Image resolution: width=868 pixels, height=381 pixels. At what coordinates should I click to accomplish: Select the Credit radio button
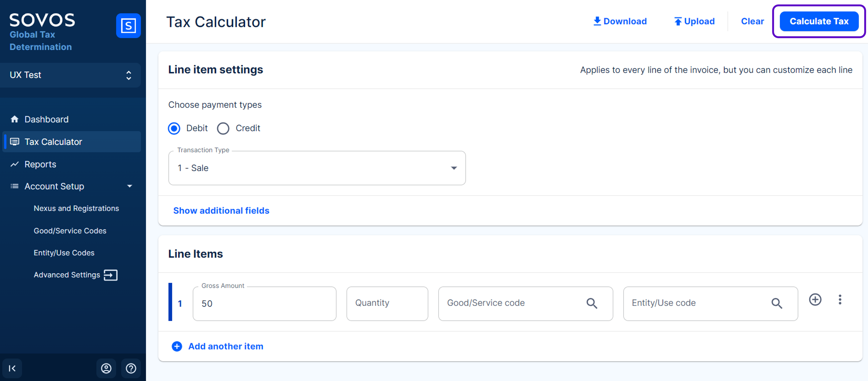coord(223,128)
